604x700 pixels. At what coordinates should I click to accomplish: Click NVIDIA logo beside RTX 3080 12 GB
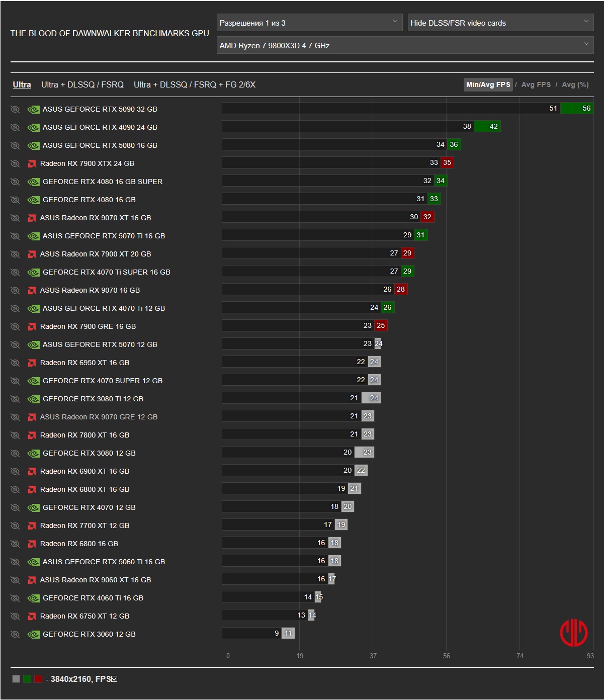[34, 453]
